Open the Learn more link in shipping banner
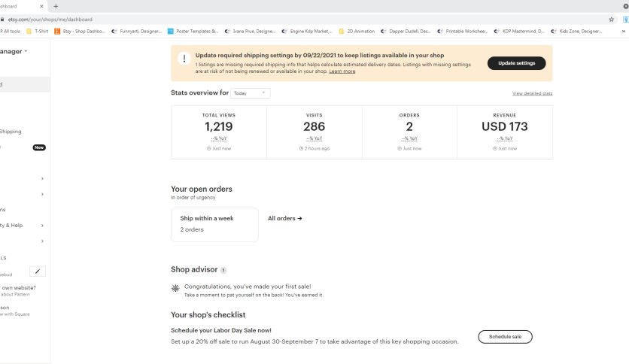The width and height of the screenshot is (629, 364). click(342, 71)
